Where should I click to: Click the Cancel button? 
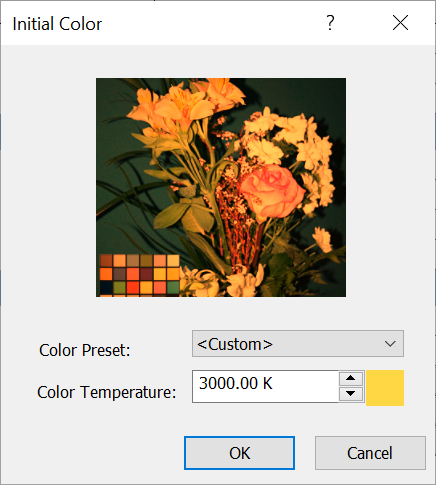point(370,453)
